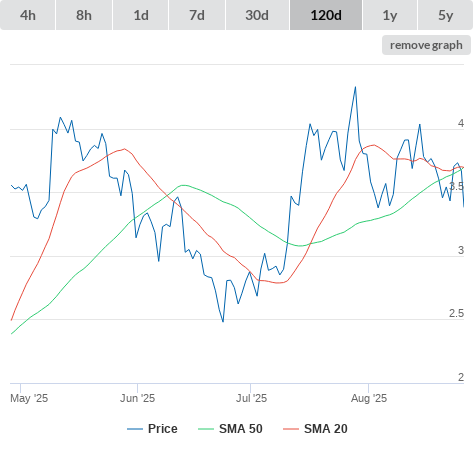The width and height of the screenshot is (474, 455).
Task: Click the blue Price legend line marker
Action: pos(135,429)
